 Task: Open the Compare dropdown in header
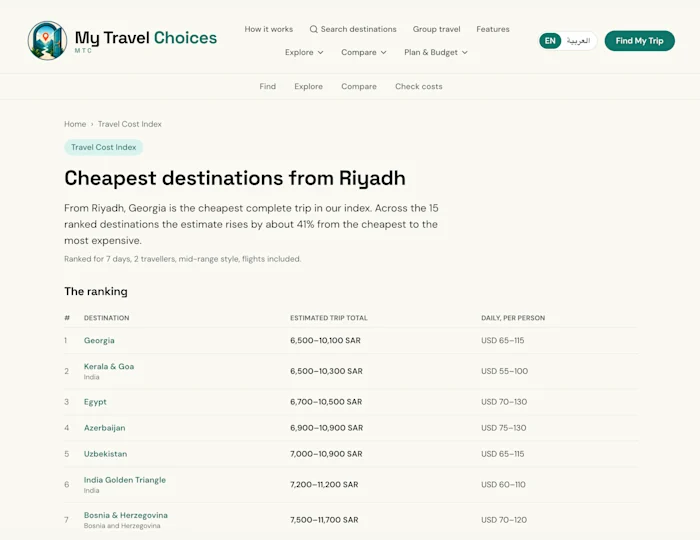[x=363, y=52]
